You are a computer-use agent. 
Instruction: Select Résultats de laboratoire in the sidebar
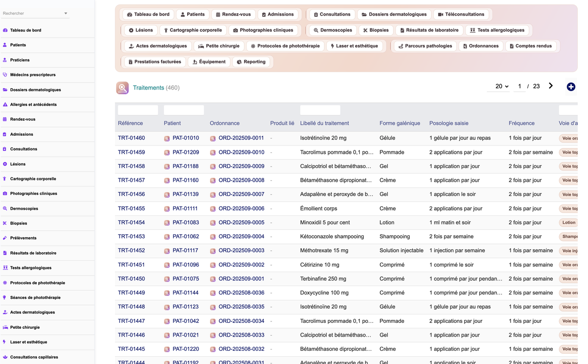pos(47,253)
